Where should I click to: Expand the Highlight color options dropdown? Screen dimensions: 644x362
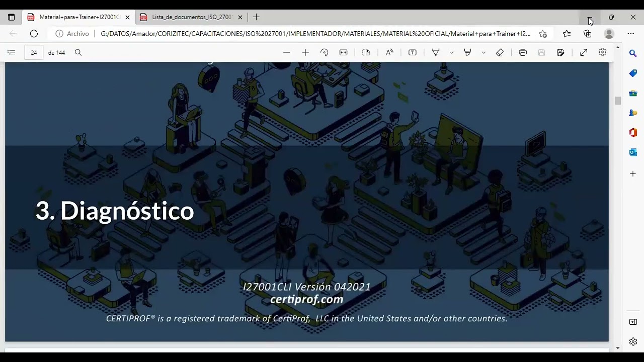point(484,52)
